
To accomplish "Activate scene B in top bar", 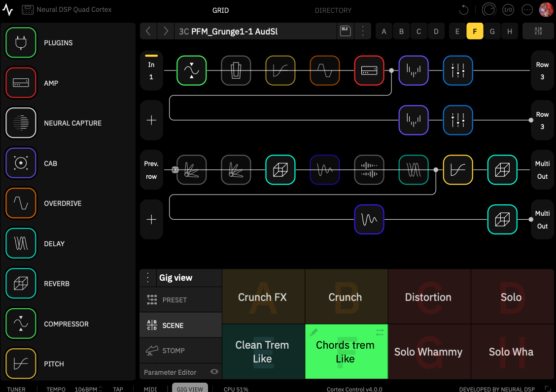I will (x=401, y=31).
